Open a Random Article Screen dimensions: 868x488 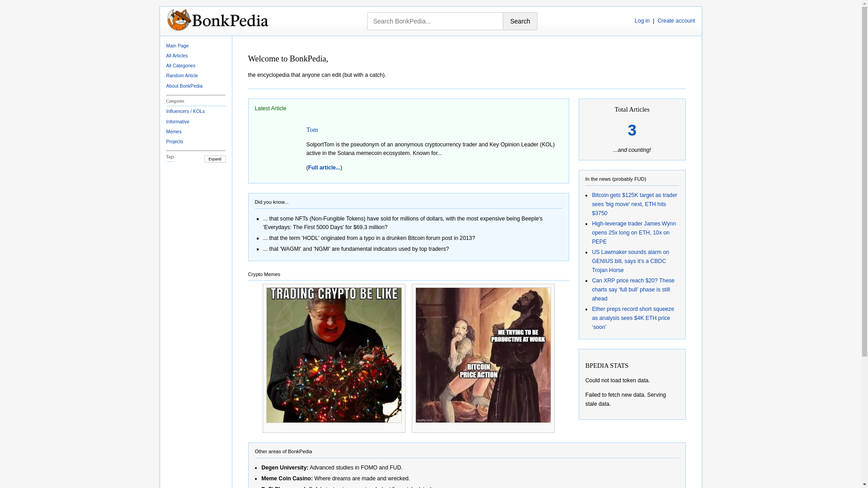click(x=182, y=75)
